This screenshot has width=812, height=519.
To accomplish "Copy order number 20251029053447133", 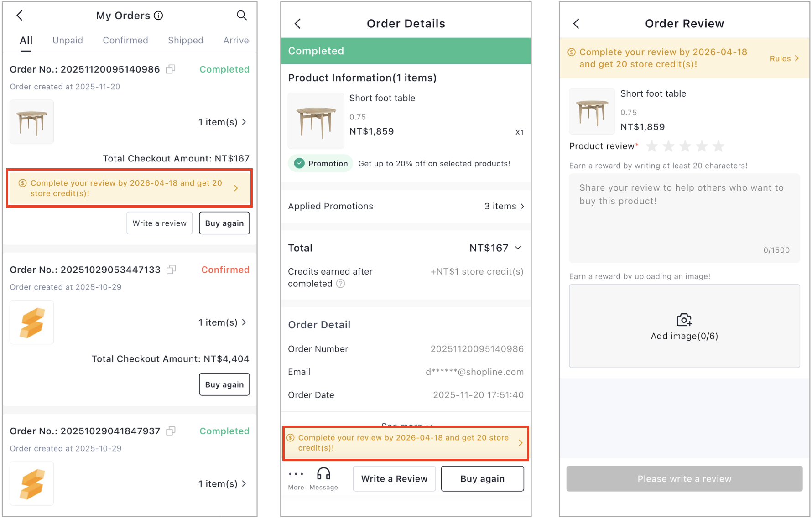I will 171,270.
